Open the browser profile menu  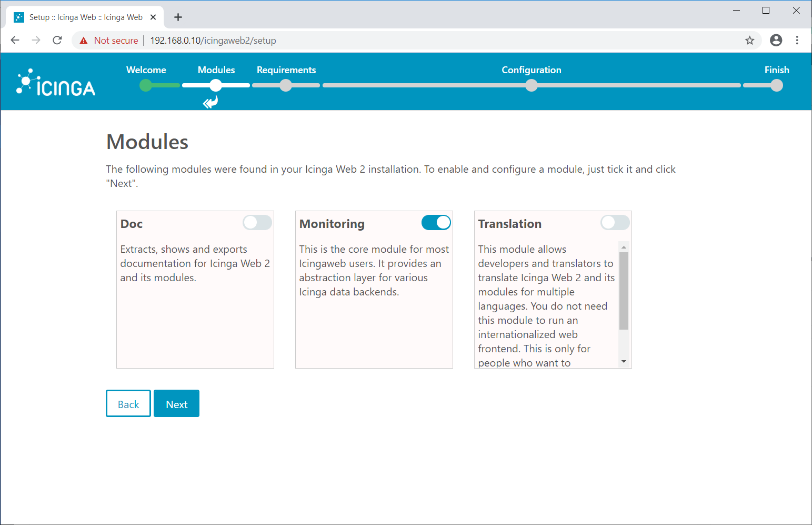click(776, 41)
